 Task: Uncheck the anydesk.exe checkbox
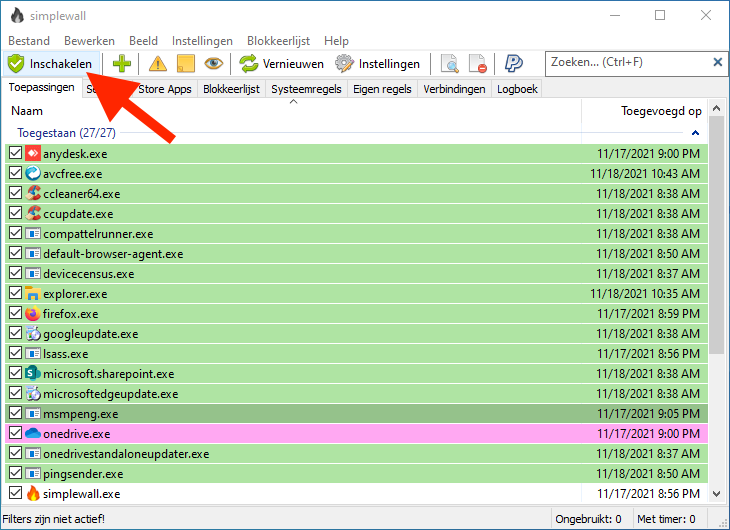pos(15,154)
